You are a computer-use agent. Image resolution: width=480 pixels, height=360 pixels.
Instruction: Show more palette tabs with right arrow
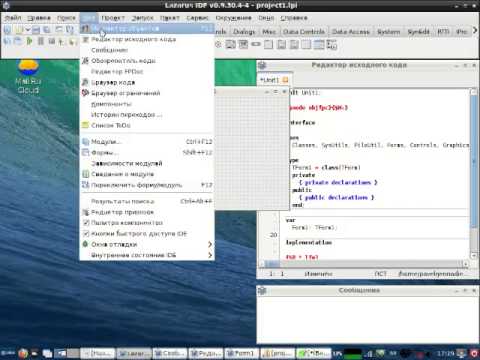[475, 31]
